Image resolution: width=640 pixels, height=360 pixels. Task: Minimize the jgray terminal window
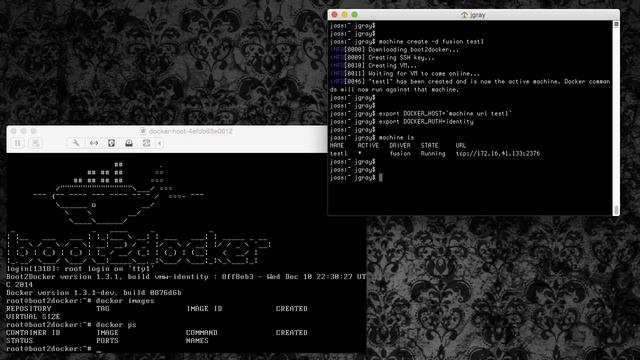click(344, 15)
